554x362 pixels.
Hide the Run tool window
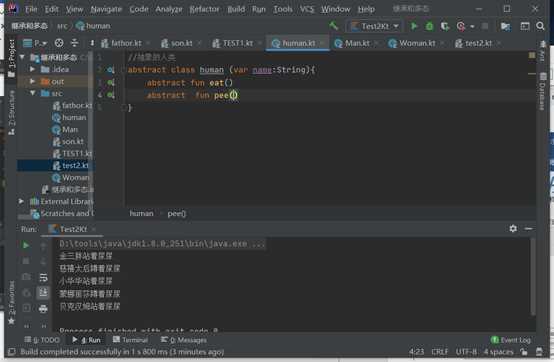click(x=529, y=229)
